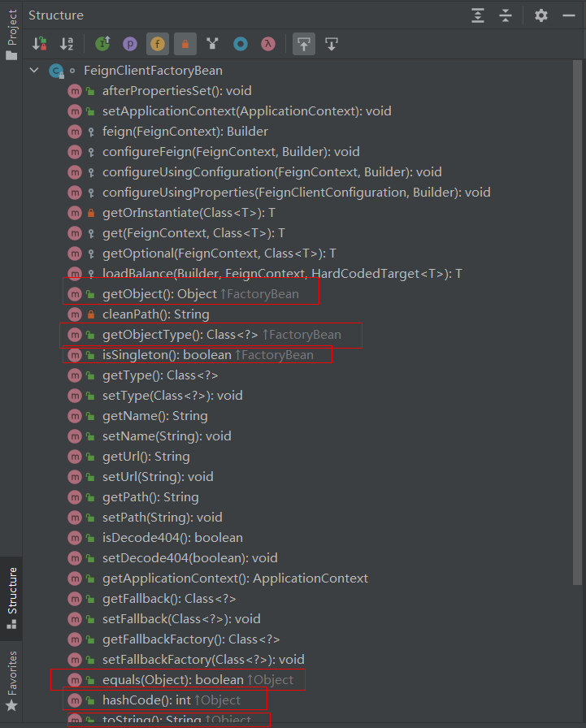Image resolution: width=586 pixels, height=728 pixels.
Task: Select isDecode404(): boolean
Action: [x=173, y=538]
